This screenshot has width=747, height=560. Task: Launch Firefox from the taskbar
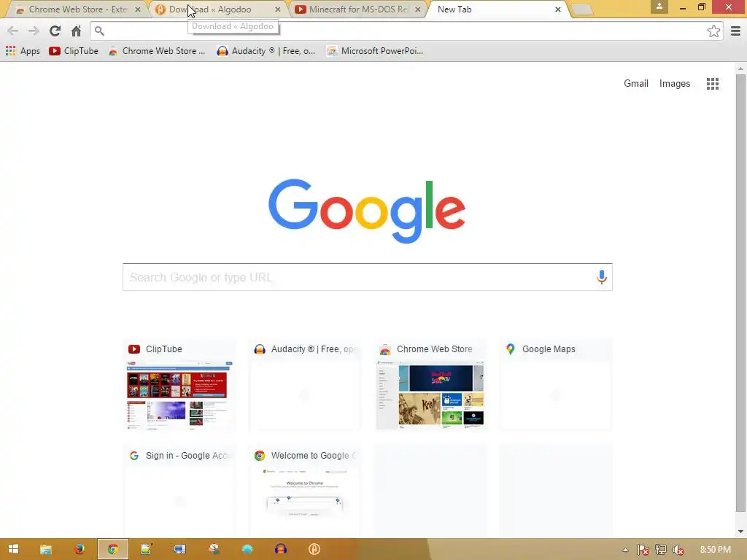[79, 549]
